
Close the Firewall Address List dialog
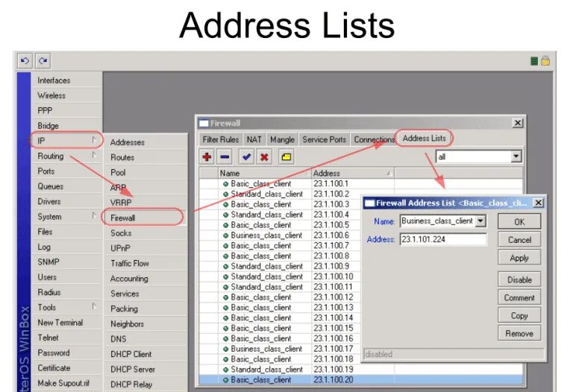click(538, 203)
